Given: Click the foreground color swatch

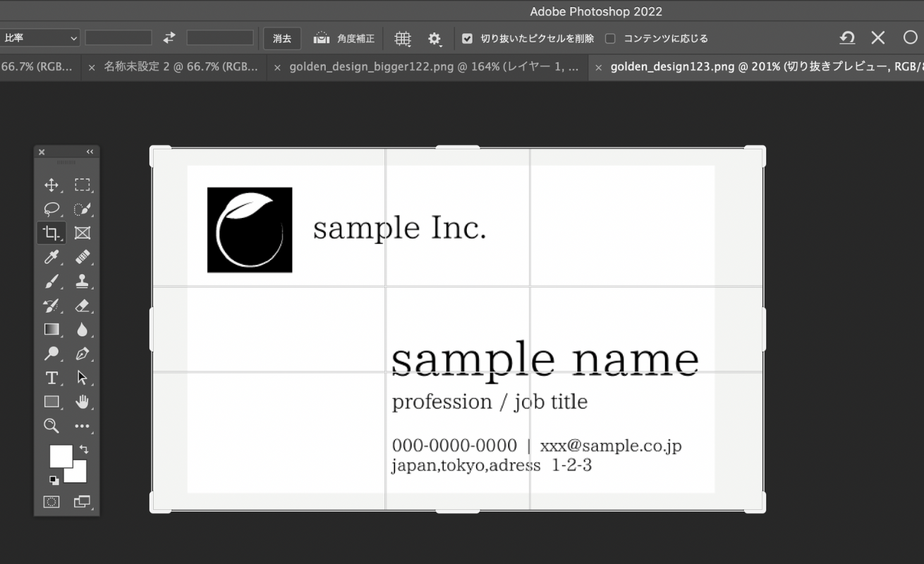Looking at the screenshot, I should tap(61, 456).
